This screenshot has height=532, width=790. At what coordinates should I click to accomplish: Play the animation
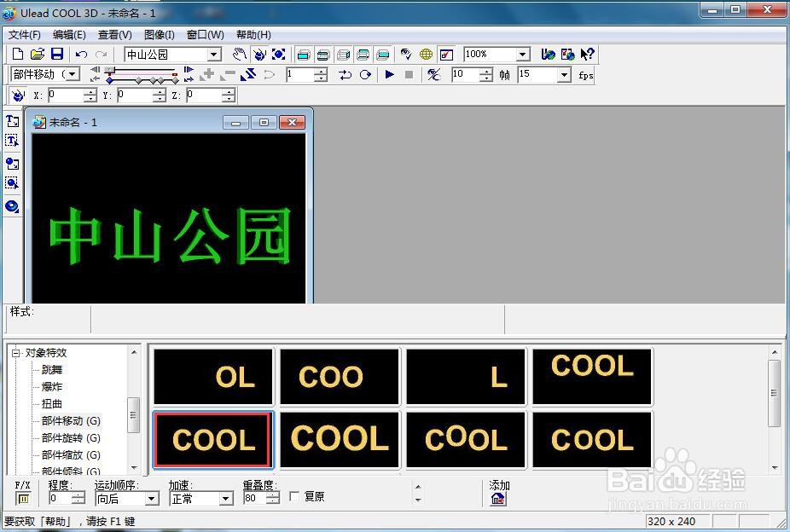click(x=390, y=74)
